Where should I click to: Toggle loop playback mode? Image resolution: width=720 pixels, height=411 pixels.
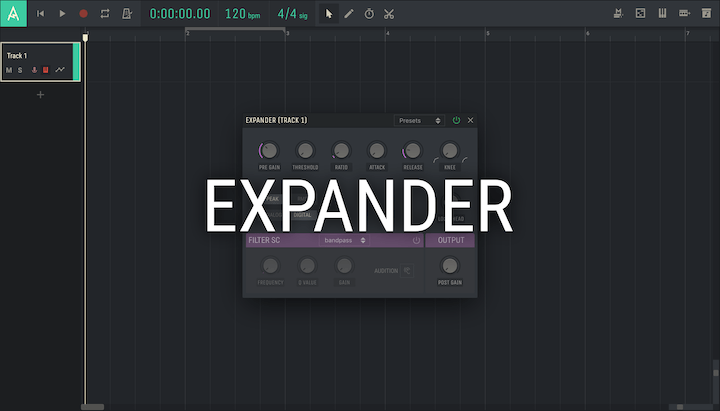tap(105, 14)
